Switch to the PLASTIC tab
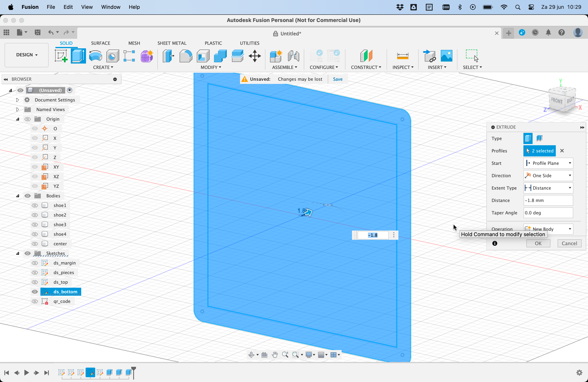The height and width of the screenshot is (382, 588). [x=213, y=43]
